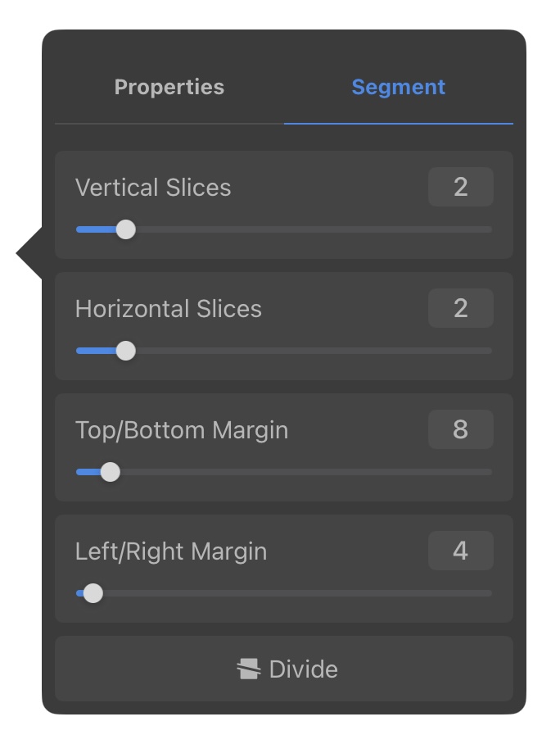Click the Horizontal Slices value field
This screenshot has height=753, width=560.
point(461,308)
